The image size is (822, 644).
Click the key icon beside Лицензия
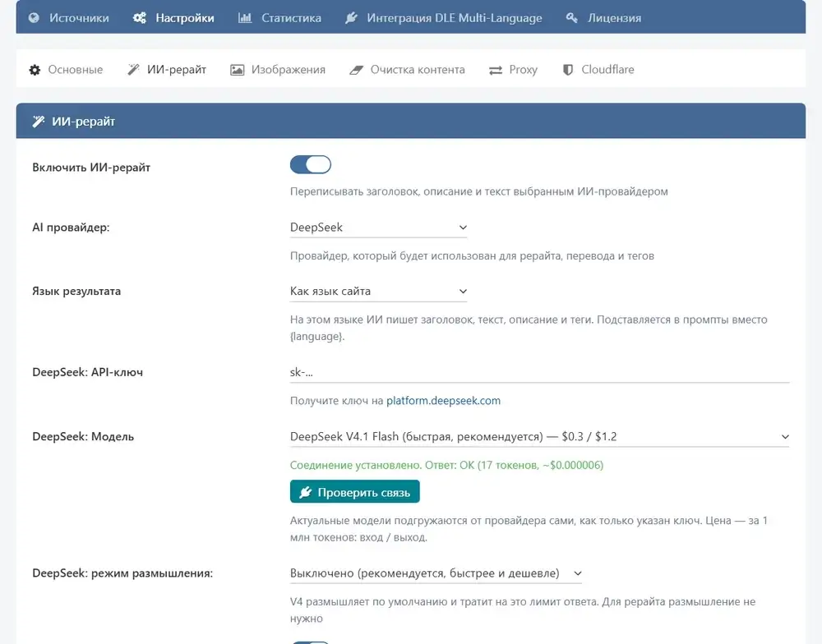point(572,18)
